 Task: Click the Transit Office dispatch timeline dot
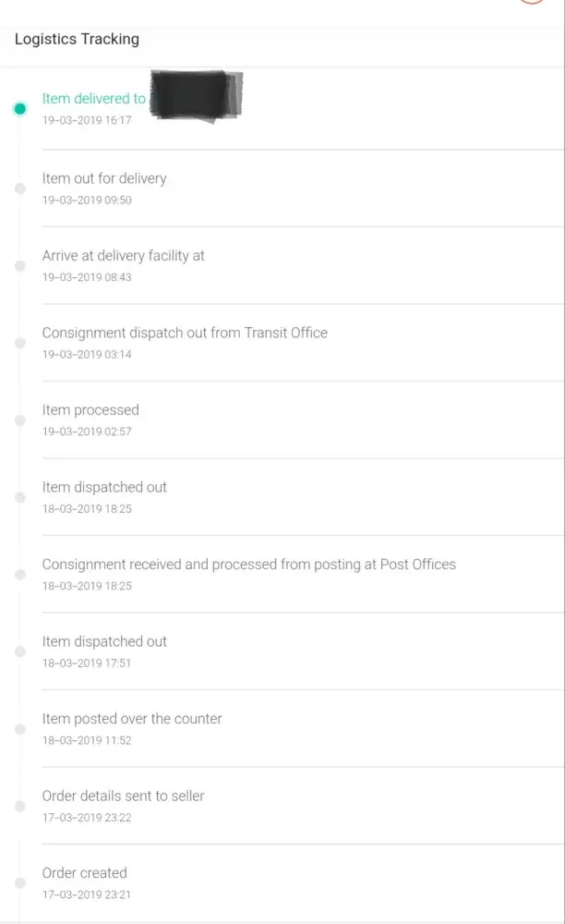[20, 343]
